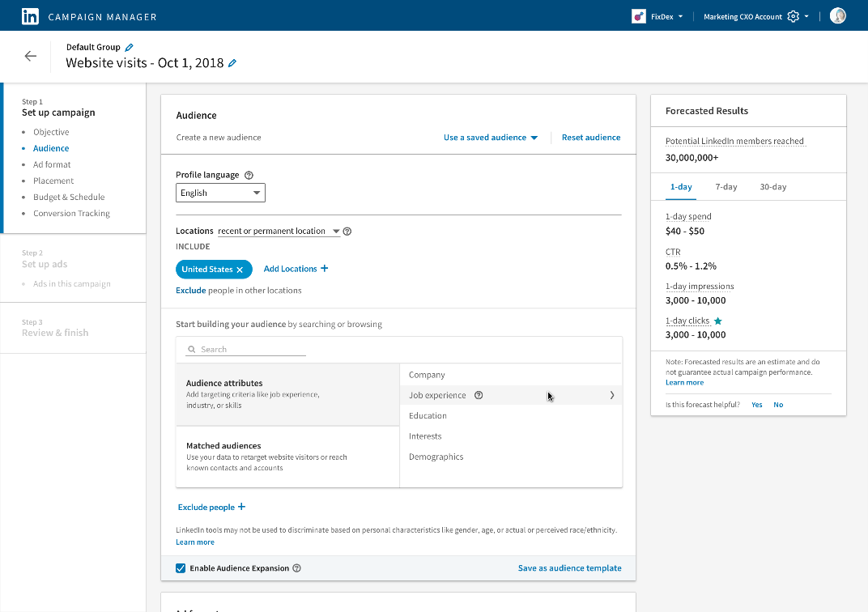Click Job experience help icon
Screen dimensions: 868x612
[479, 396]
